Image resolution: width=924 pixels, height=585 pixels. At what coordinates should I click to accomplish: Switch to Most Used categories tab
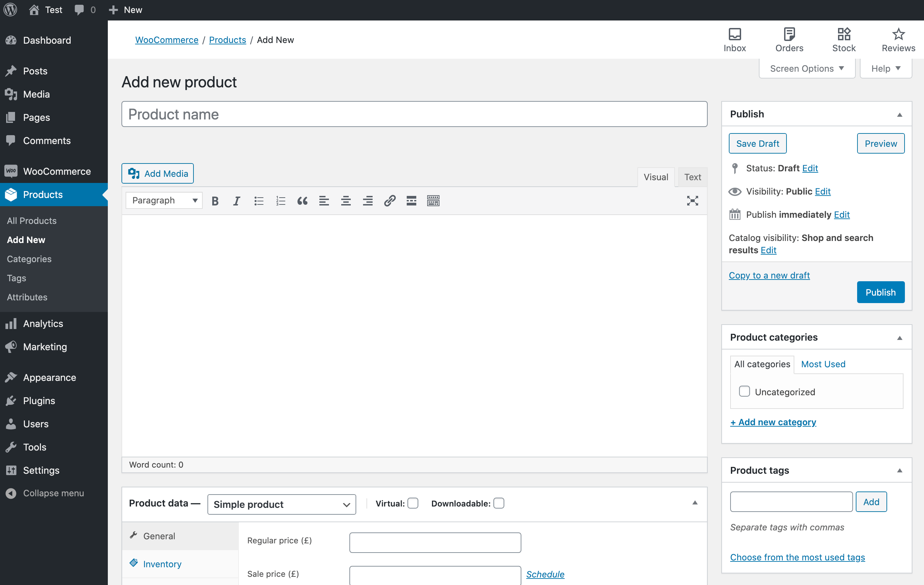[x=823, y=364]
